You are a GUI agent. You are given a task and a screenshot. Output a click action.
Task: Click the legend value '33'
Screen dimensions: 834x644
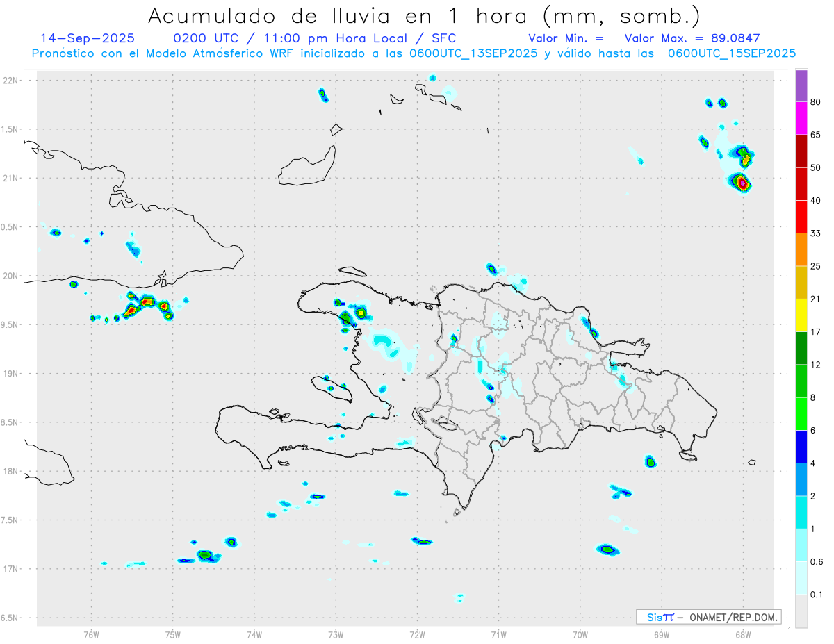click(x=816, y=233)
